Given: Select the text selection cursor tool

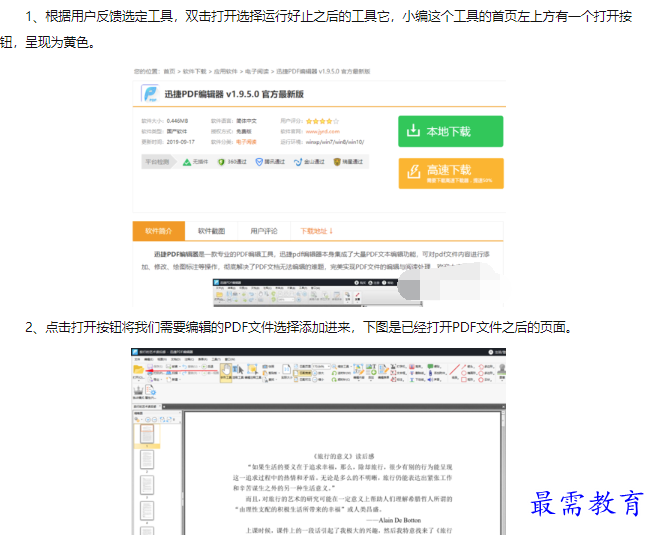Looking at the screenshot, I should (x=238, y=370).
